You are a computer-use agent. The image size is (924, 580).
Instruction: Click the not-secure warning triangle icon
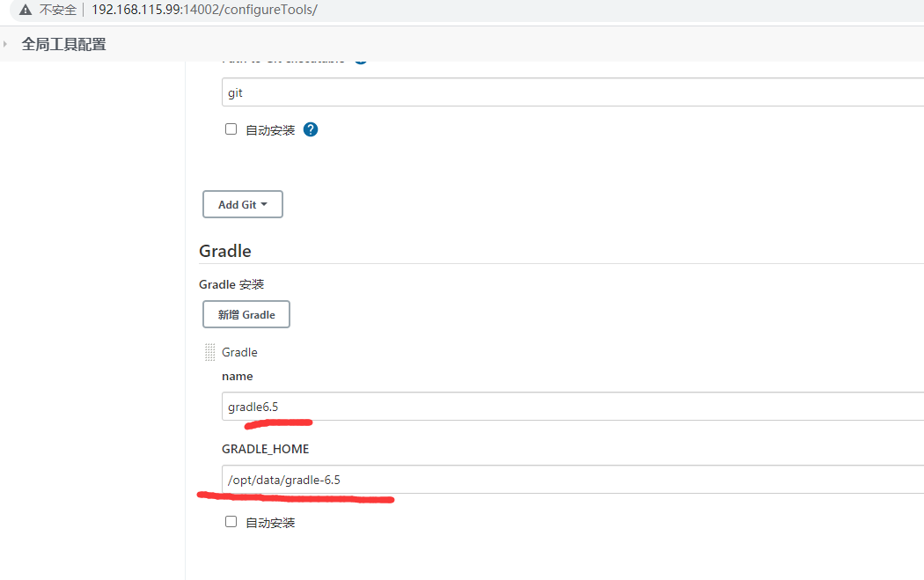25,10
